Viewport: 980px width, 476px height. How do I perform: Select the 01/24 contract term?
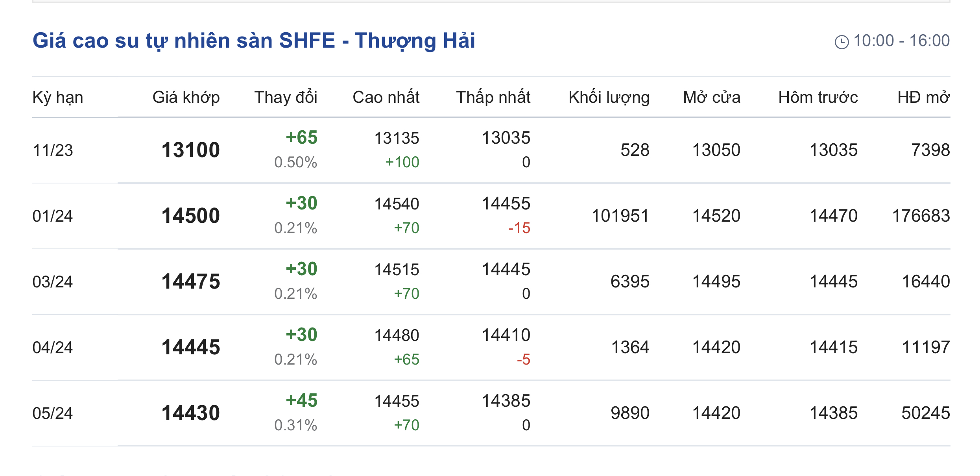point(53,216)
